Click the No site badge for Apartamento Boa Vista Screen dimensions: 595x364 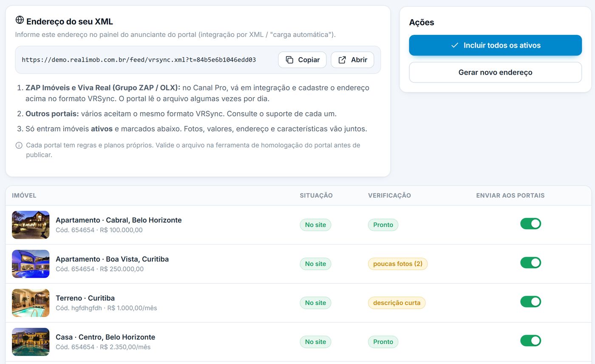(x=315, y=264)
